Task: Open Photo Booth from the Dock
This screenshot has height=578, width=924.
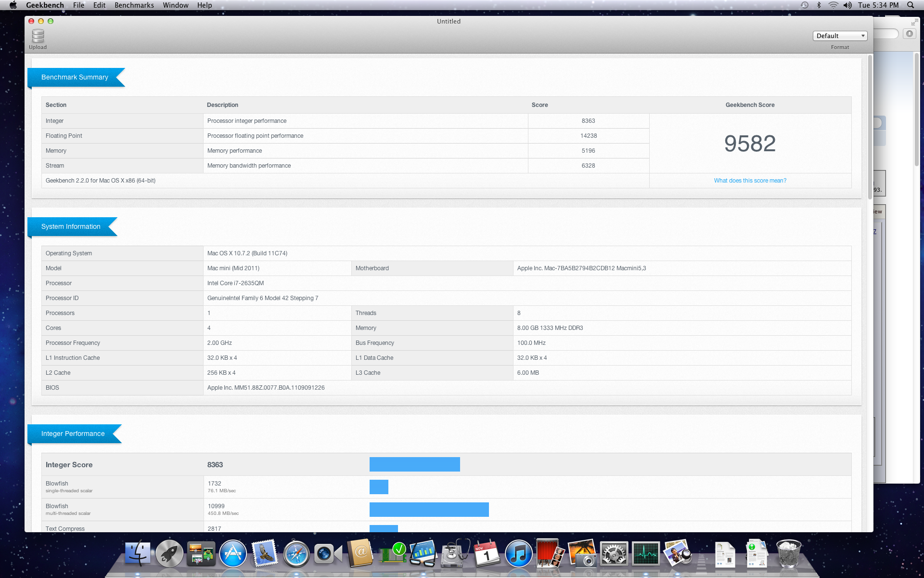Action: click(551, 553)
